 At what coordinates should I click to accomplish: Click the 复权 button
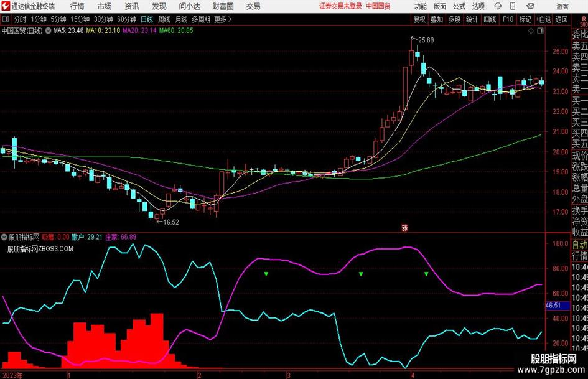click(x=419, y=19)
